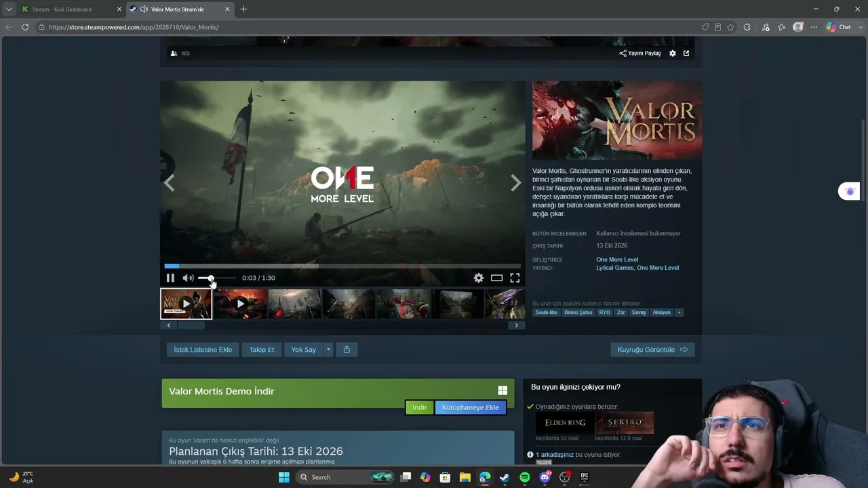Focus the address bar with Steam URL
The height and width of the screenshot is (488, 868).
366,27
